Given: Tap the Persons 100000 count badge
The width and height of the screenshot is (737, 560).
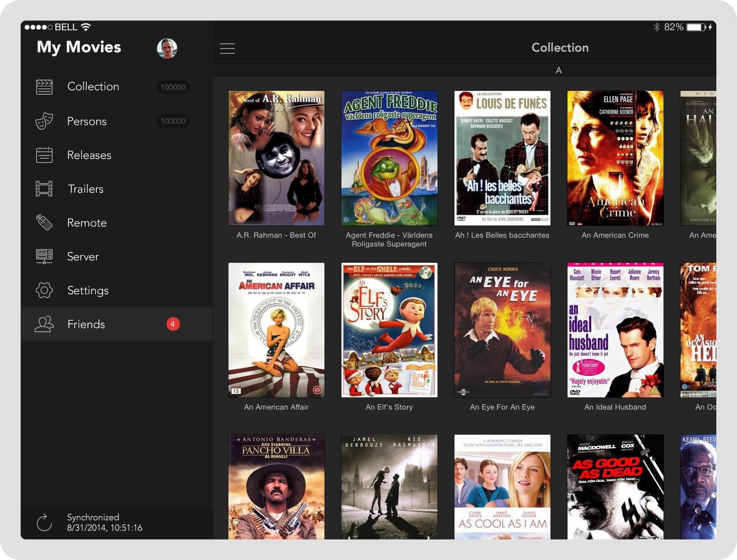Looking at the screenshot, I should 173,121.
